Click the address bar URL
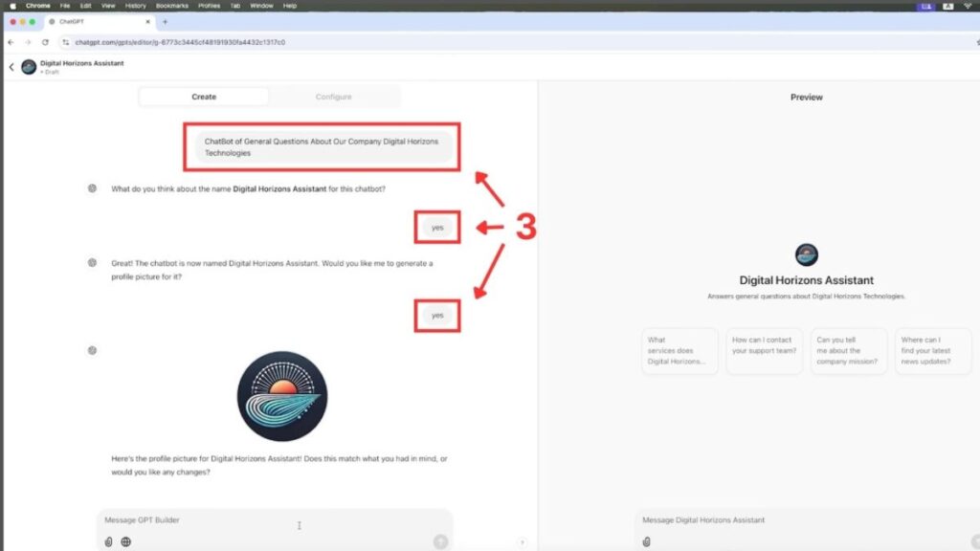The image size is (980, 551). point(180,42)
